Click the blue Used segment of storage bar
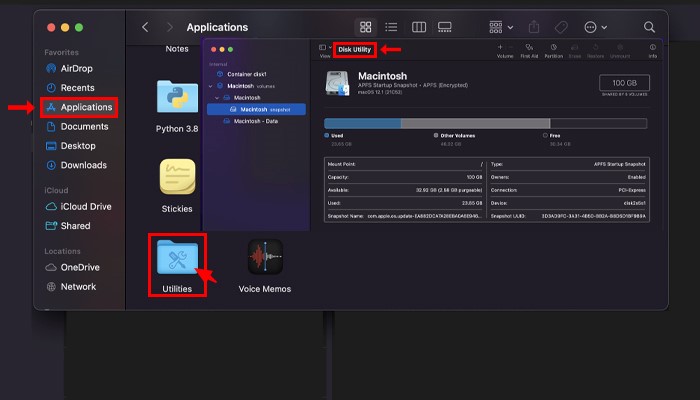This screenshot has width=700, height=400. pyautogui.click(x=362, y=124)
